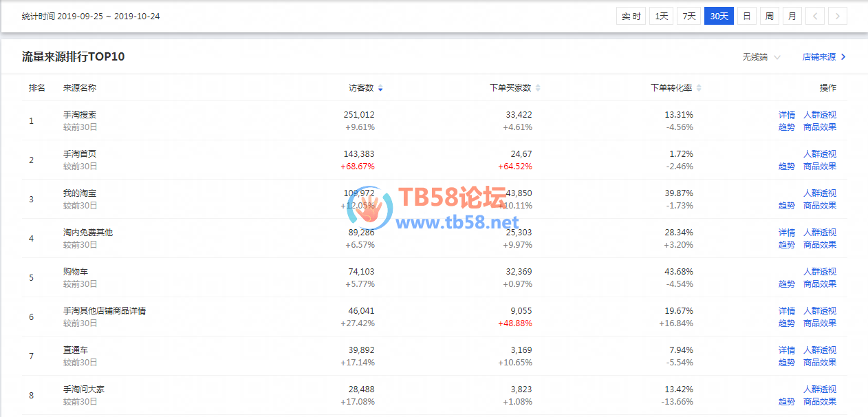This screenshot has width=868, height=417.
Task: Click the source name 我的淘宝
Action: click(x=80, y=193)
